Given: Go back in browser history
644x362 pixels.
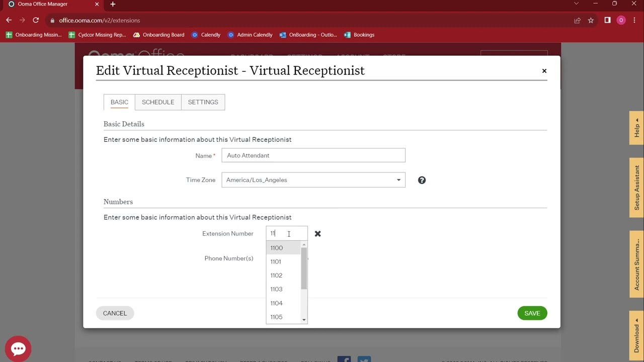Looking at the screenshot, I should click(x=9, y=20).
